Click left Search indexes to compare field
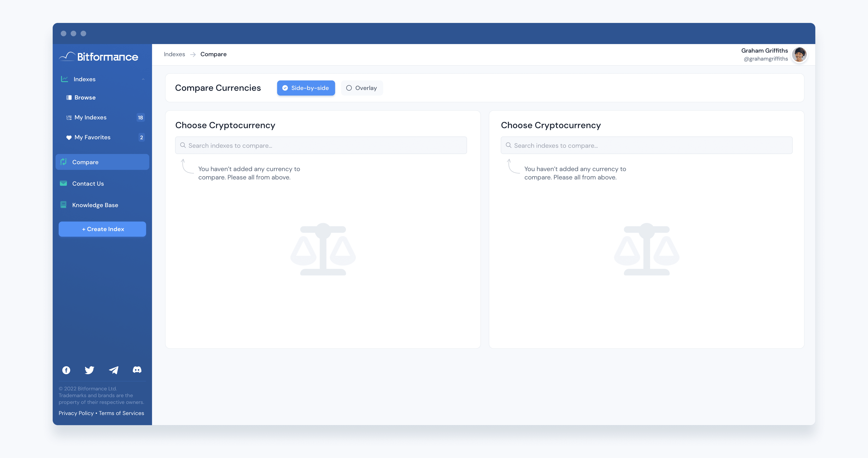The image size is (868, 458). pyautogui.click(x=321, y=145)
